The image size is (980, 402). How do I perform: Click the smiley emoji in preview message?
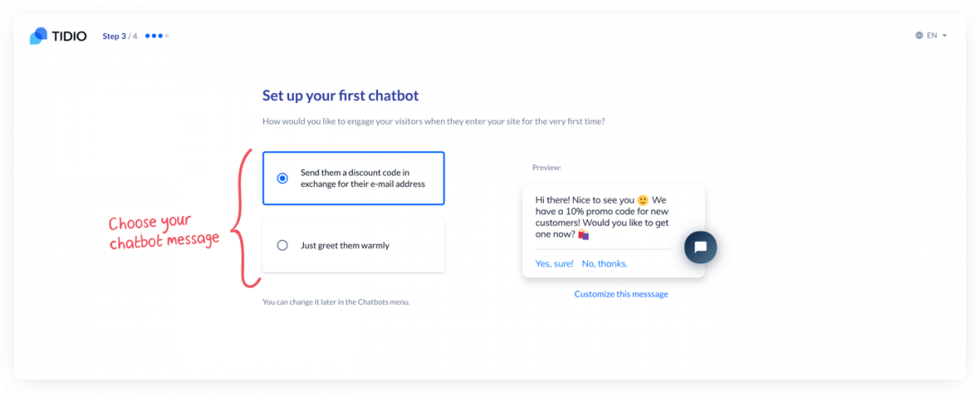(643, 200)
